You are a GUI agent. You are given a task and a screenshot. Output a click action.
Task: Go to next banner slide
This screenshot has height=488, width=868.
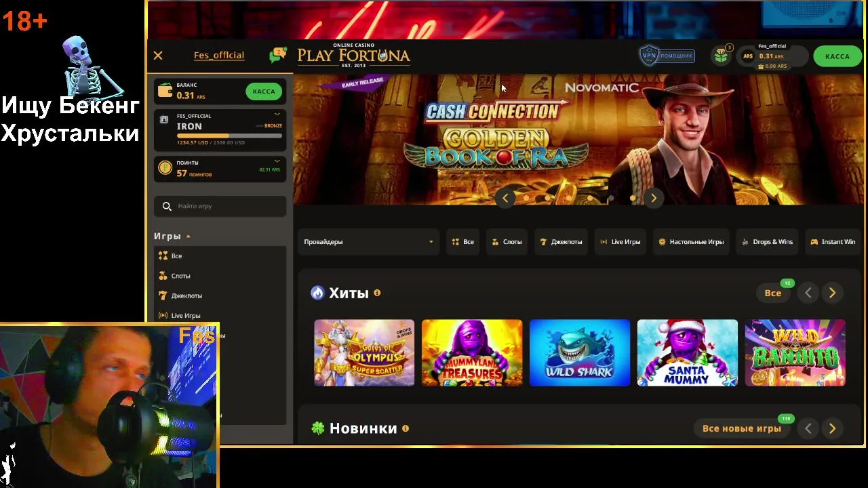653,198
